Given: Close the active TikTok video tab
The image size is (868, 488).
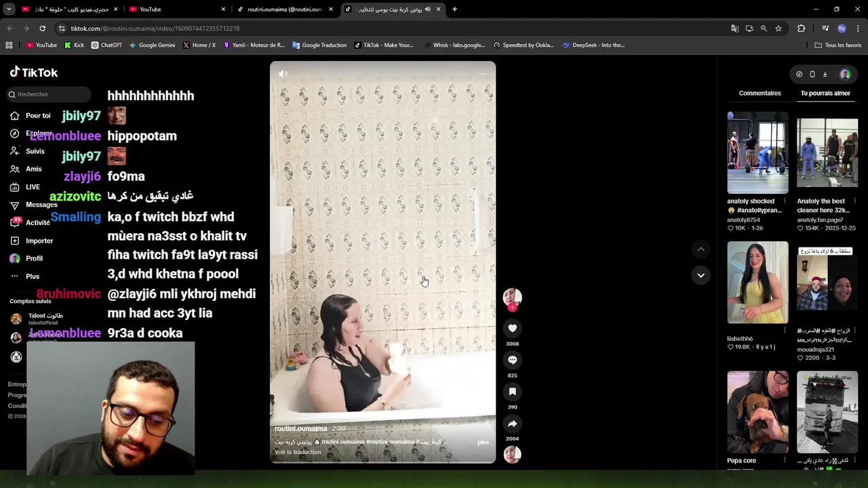Looking at the screenshot, I should [x=438, y=9].
